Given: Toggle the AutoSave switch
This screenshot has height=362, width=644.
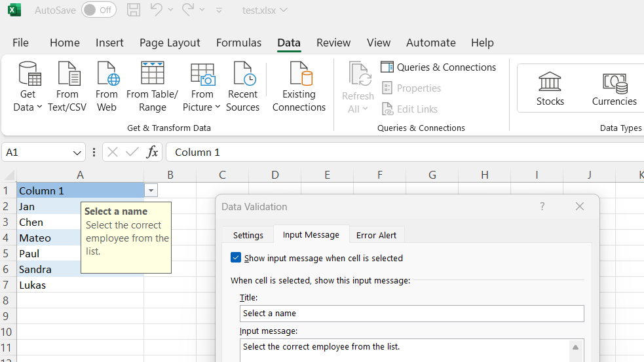Looking at the screenshot, I should point(98,10).
